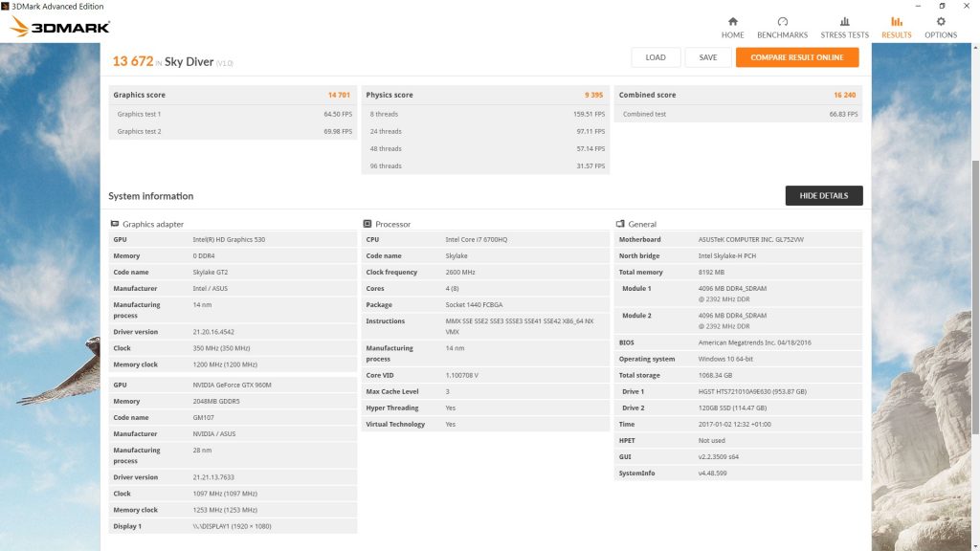Click North bridge value "Intel Skylake-H PCH"

click(x=727, y=256)
